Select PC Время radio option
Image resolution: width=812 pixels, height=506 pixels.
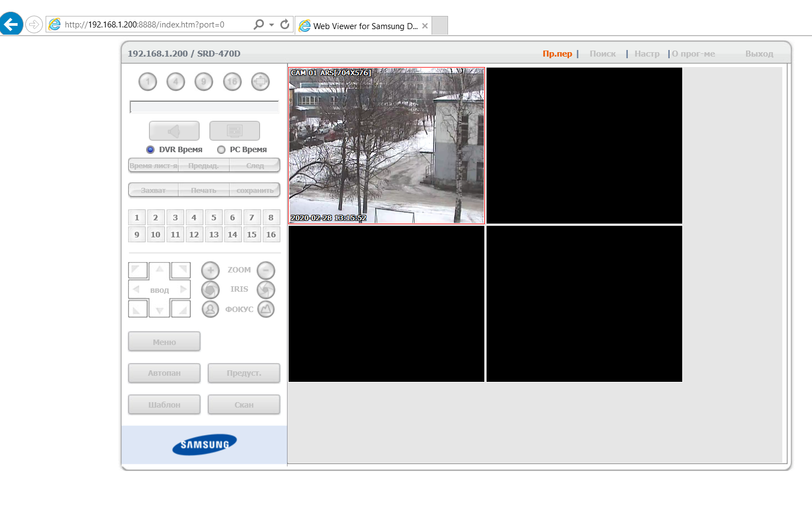click(x=222, y=149)
